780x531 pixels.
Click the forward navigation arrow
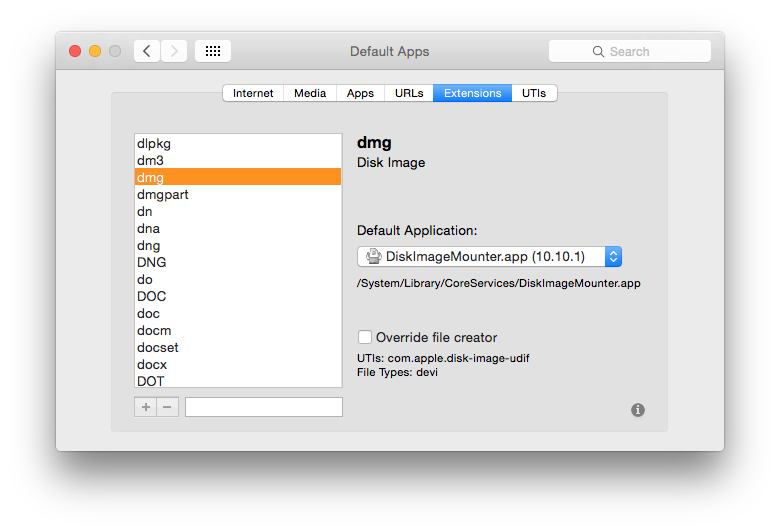(x=174, y=51)
